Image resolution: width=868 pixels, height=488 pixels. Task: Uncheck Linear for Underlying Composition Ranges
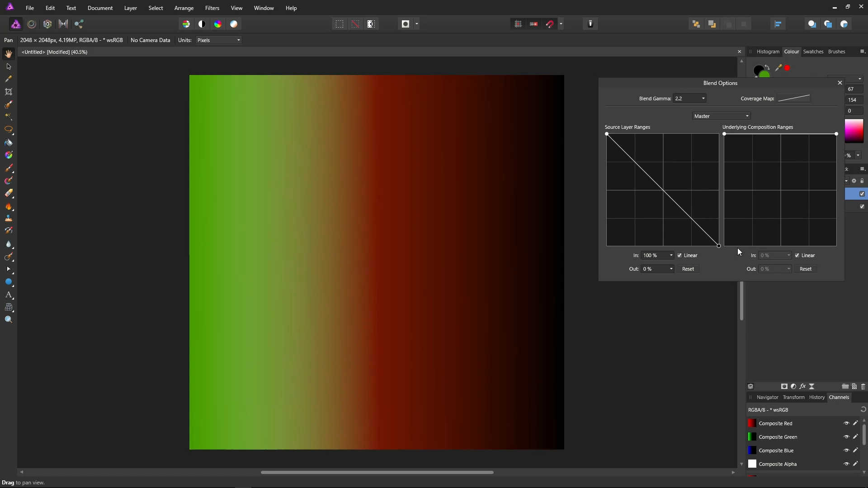(x=797, y=255)
